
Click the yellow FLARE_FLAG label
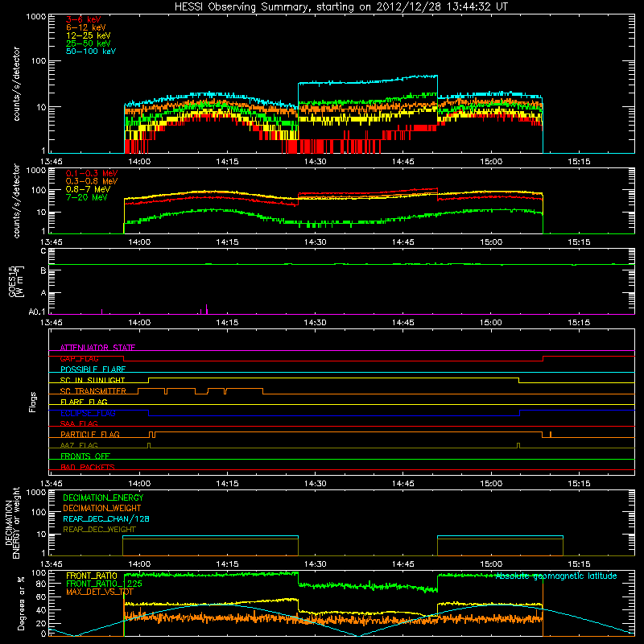pos(84,402)
